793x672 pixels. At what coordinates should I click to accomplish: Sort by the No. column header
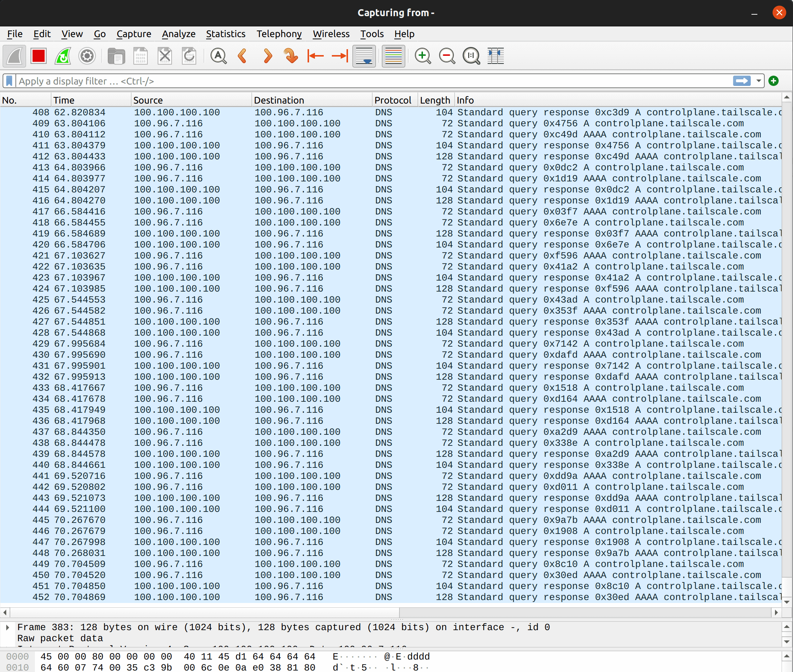pos(26,100)
